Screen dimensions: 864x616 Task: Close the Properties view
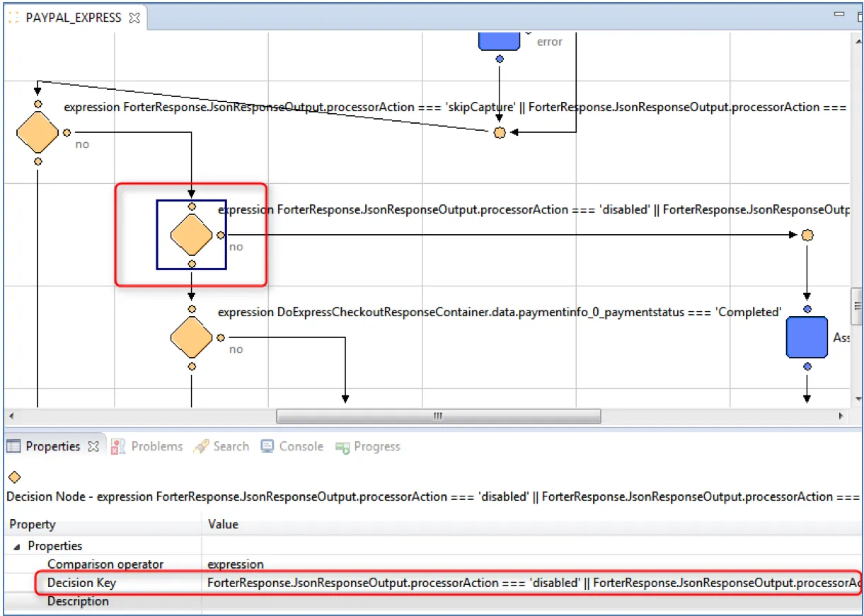[x=93, y=447]
